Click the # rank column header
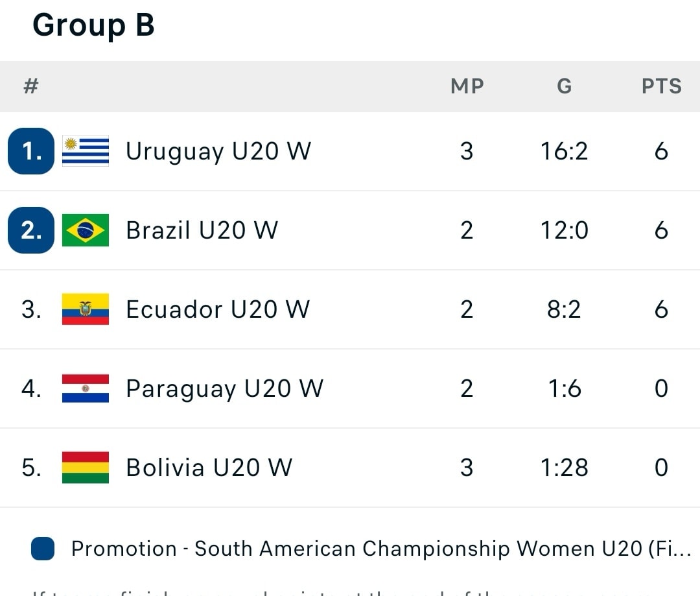 tap(30, 86)
